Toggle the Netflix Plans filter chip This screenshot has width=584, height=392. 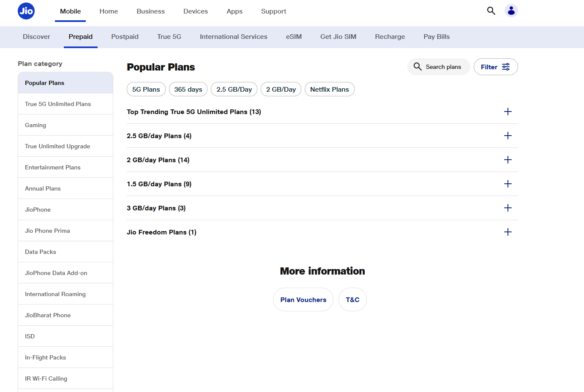(330, 89)
